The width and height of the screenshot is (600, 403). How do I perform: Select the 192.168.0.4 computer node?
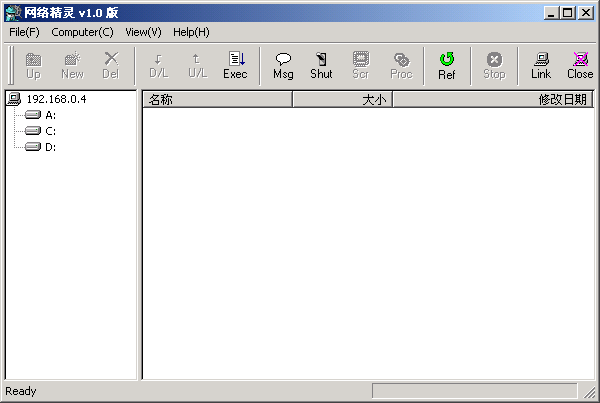[x=56, y=99]
